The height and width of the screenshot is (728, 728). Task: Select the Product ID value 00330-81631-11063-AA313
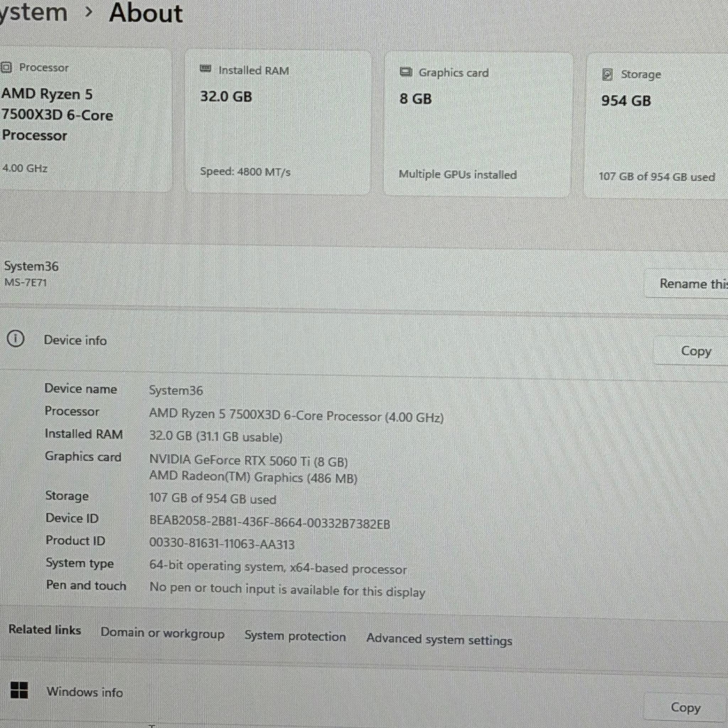222,544
